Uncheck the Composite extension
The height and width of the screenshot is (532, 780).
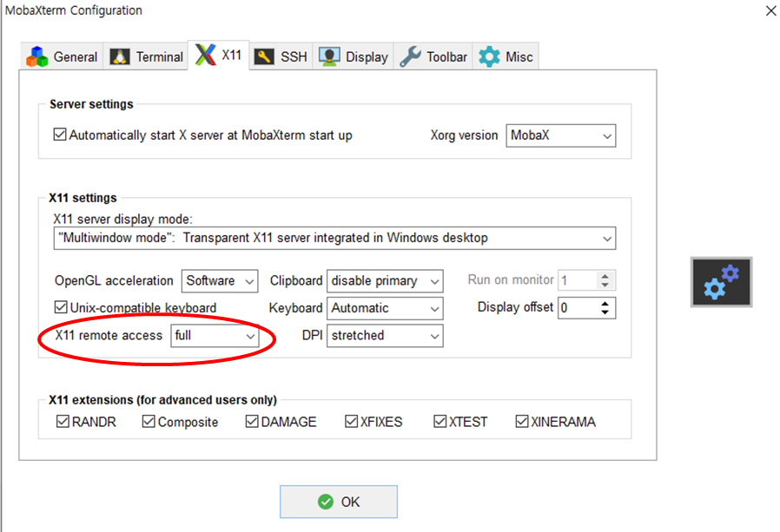(x=149, y=422)
